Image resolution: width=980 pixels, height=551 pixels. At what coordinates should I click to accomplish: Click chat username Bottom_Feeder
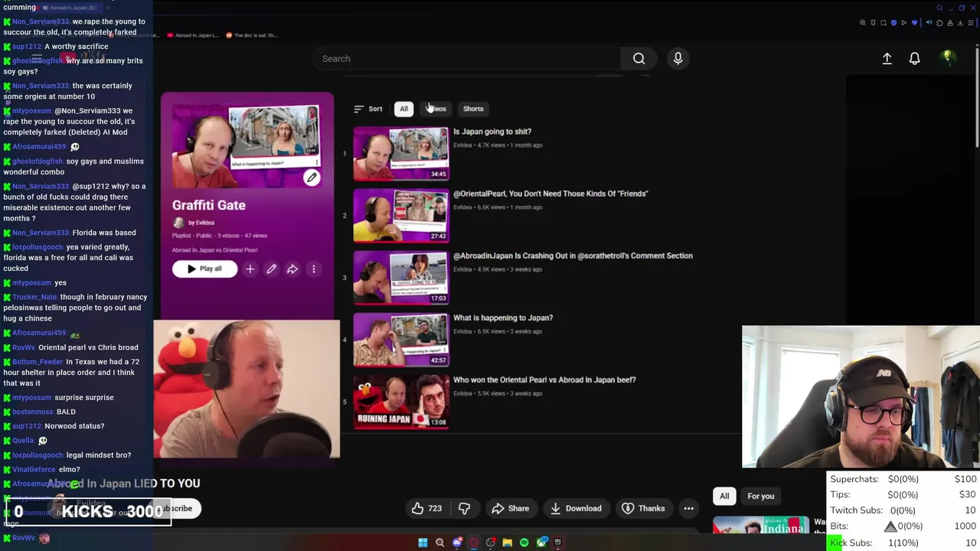point(38,362)
